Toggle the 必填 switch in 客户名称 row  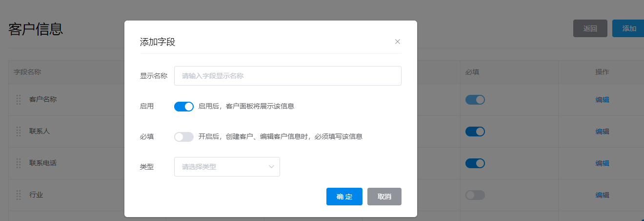(475, 100)
